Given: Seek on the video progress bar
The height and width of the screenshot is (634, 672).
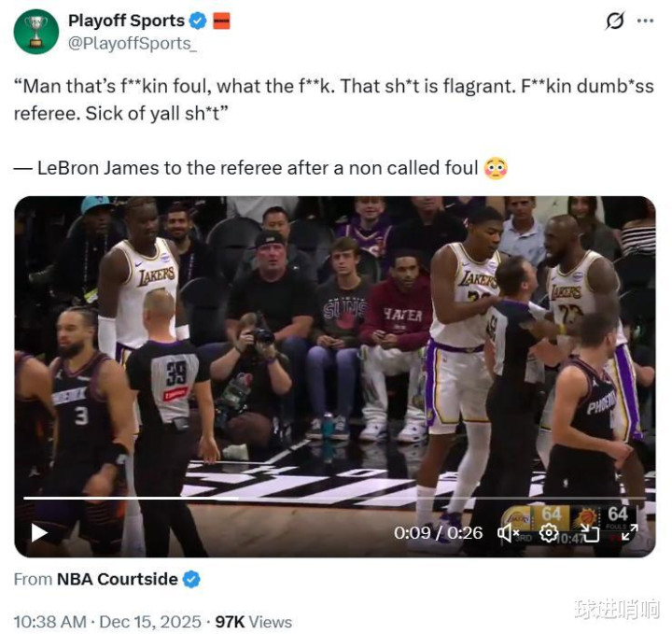Looking at the screenshot, I should click(x=335, y=498).
